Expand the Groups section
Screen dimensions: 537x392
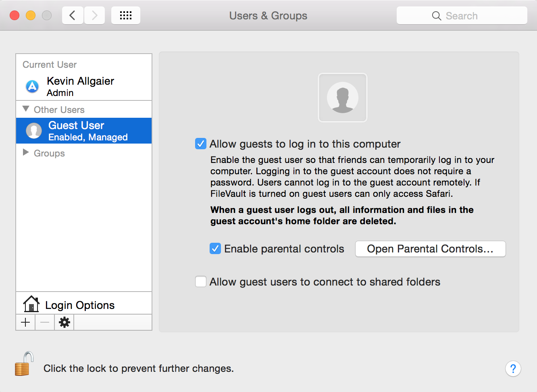26,152
